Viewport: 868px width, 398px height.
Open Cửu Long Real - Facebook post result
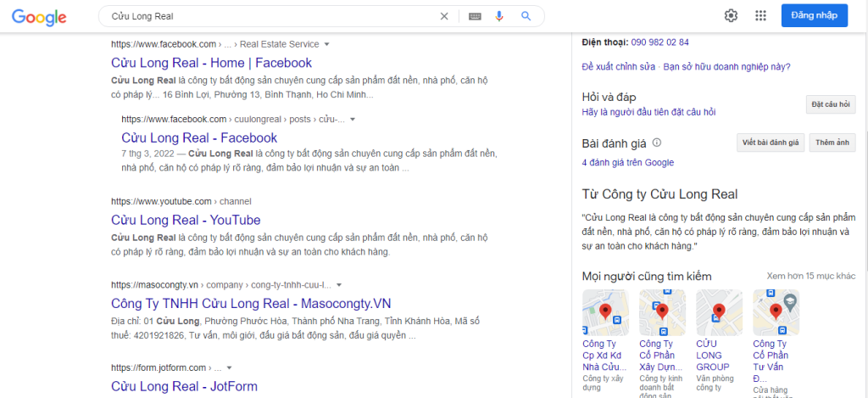199,137
